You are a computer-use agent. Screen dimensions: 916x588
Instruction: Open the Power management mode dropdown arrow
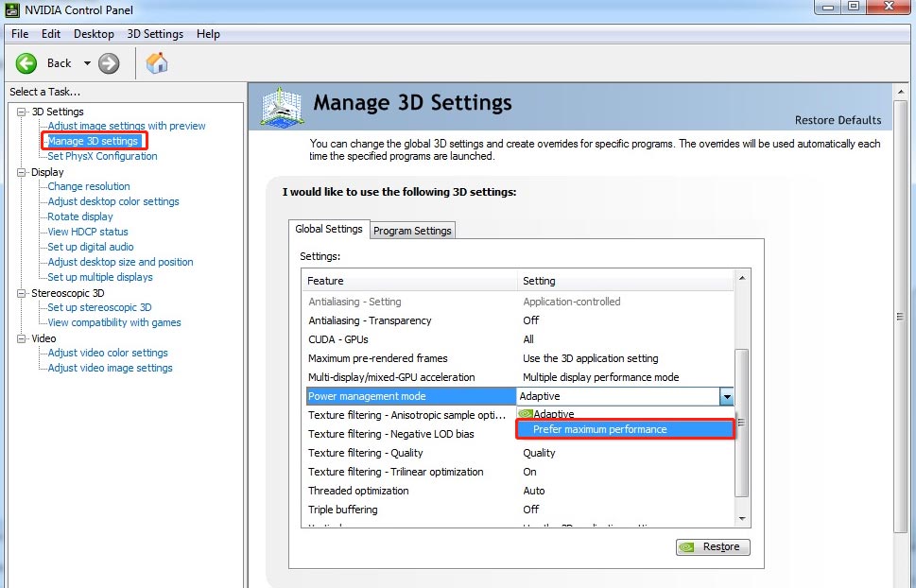pyautogui.click(x=727, y=395)
